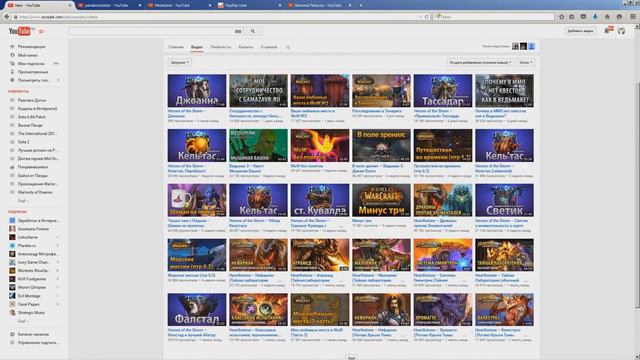The width and height of the screenshot is (640, 360).
Task: Switch to the Каналы channel tab
Action: point(246,47)
